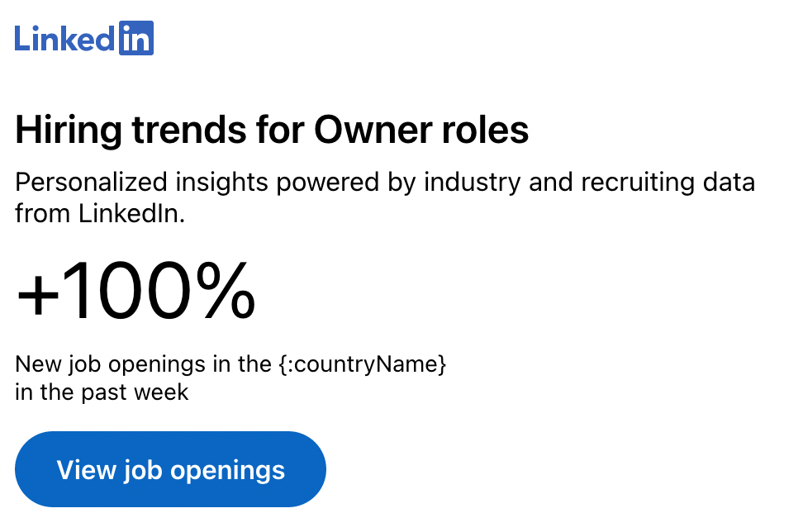Image resolution: width=803 pixels, height=532 pixels.
Task: Click the LinkedIn "in" square logo icon
Action: click(136, 38)
